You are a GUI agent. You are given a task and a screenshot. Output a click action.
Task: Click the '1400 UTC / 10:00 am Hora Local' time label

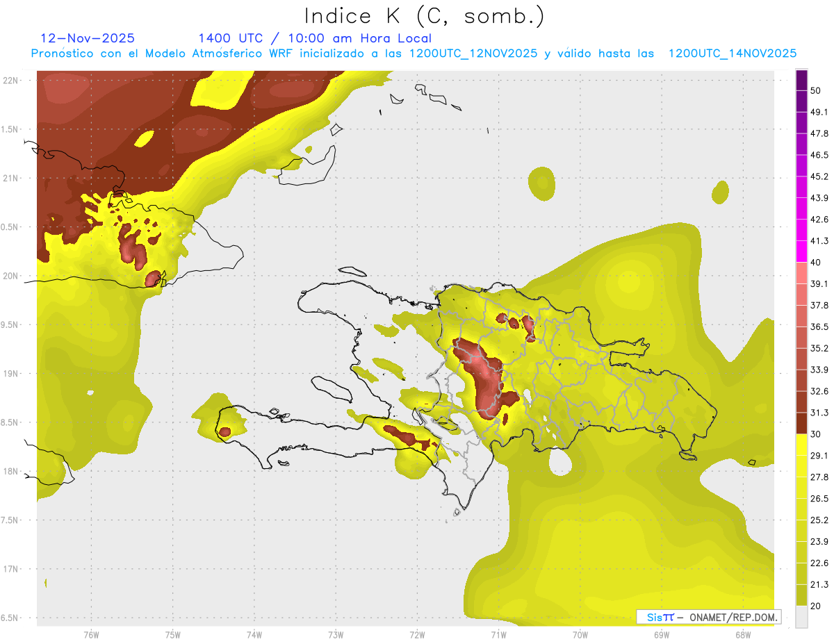pyautogui.click(x=315, y=38)
